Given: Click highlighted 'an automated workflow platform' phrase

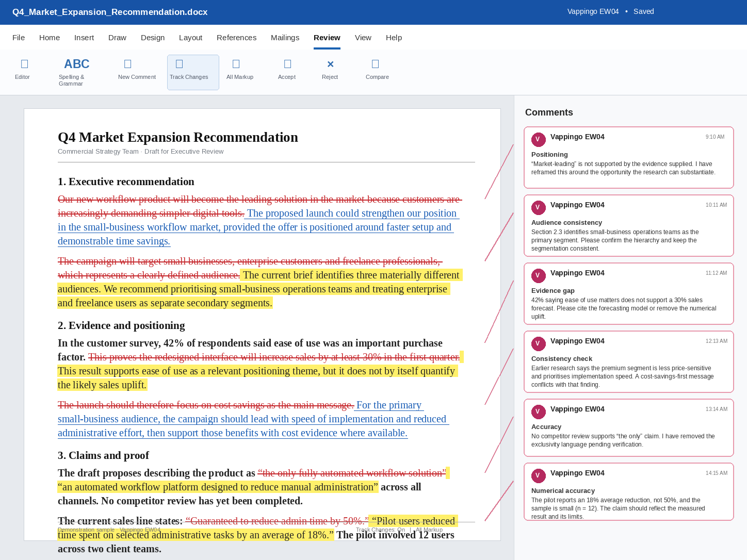Looking at the screenshot, I should click(218, 487).
